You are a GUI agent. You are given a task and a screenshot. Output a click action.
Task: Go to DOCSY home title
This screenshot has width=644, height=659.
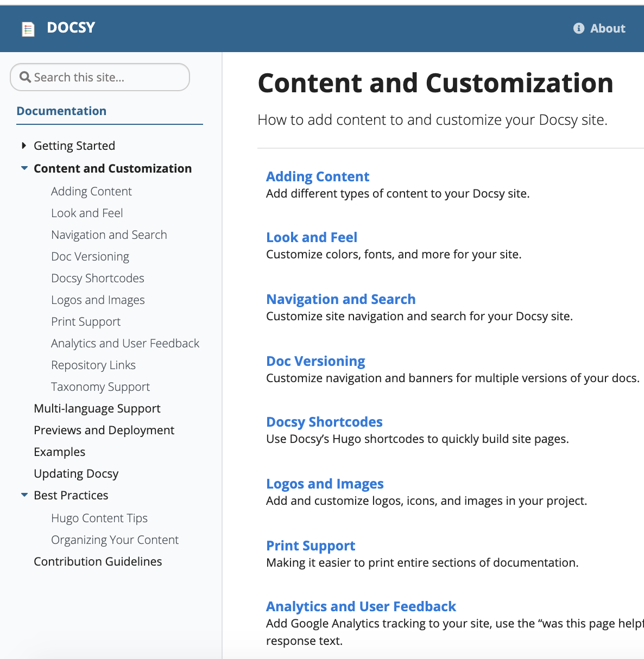tap(71, 28)
